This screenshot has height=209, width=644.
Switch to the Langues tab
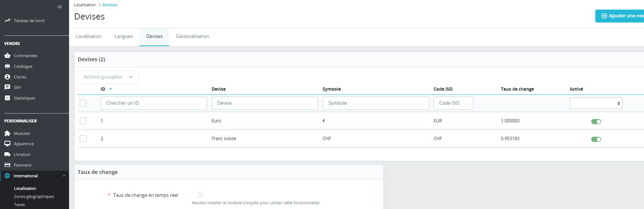point(124,36)
